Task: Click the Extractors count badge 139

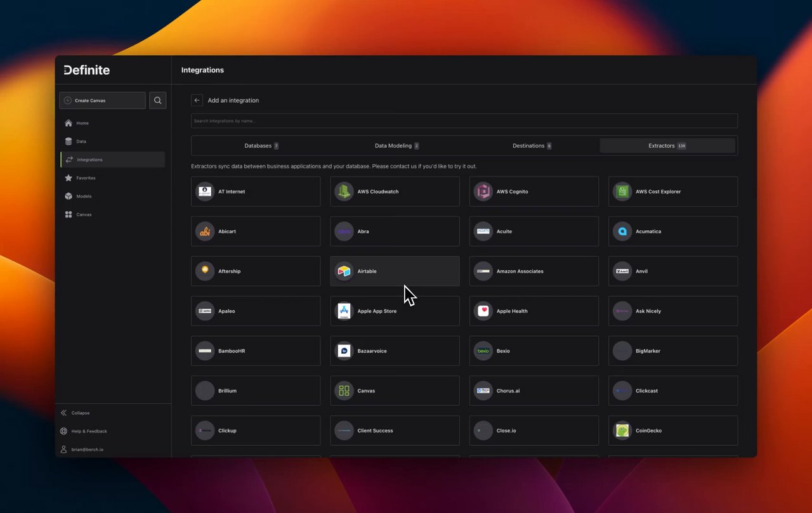Action: coord(681,146)
